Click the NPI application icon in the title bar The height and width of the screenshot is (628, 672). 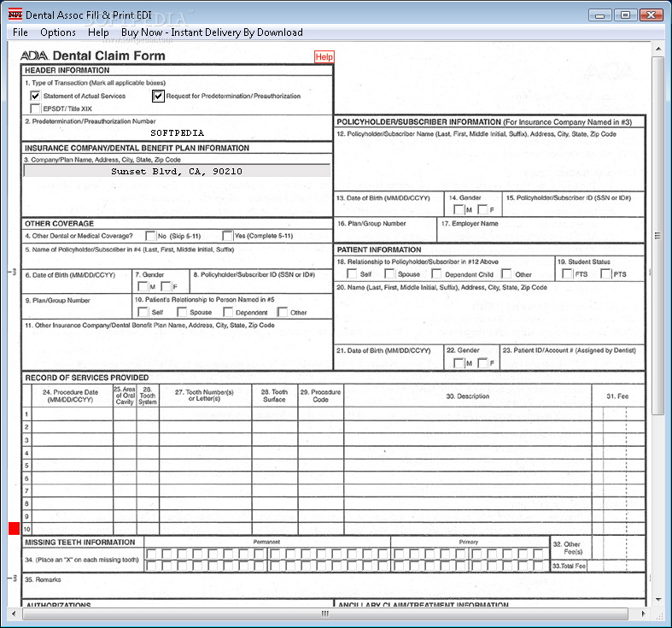[x=15, y=15]
